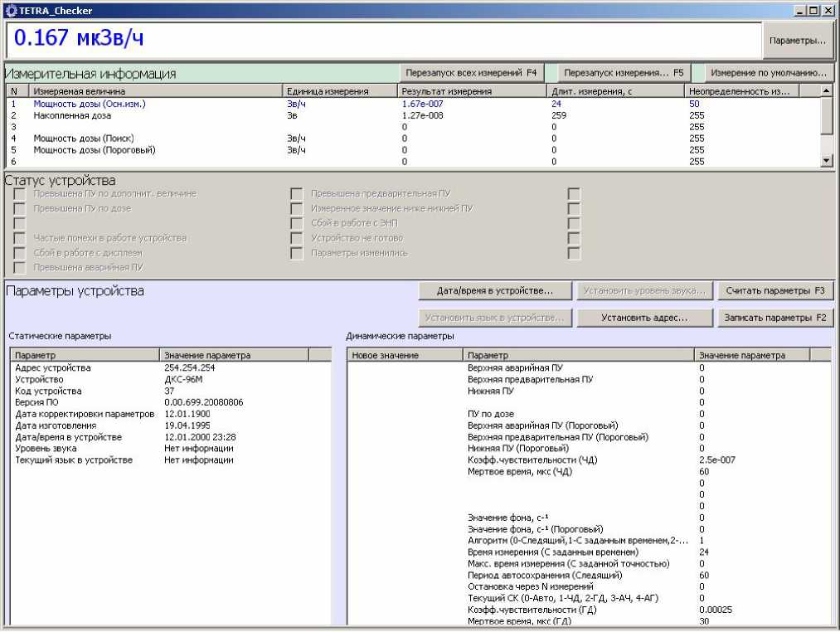Click static Значение параметра column header

click(x=234, y=355)
